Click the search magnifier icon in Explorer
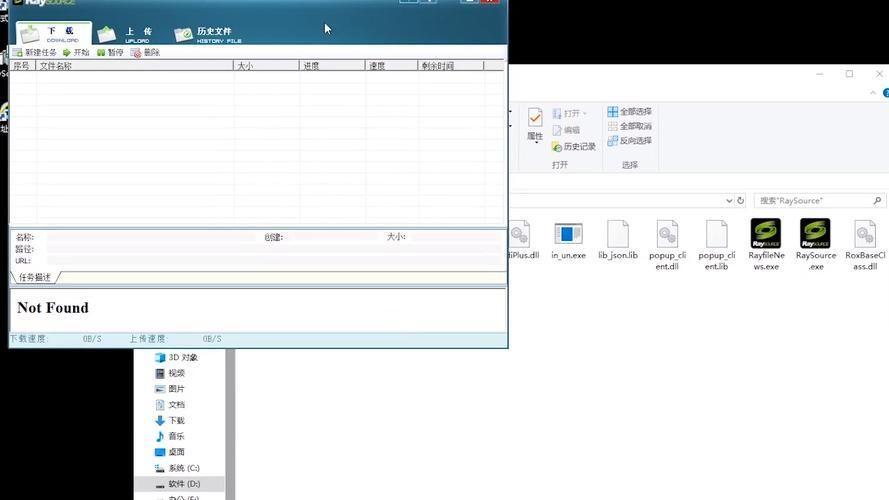 pyautogui.click(x=877, y=201)
